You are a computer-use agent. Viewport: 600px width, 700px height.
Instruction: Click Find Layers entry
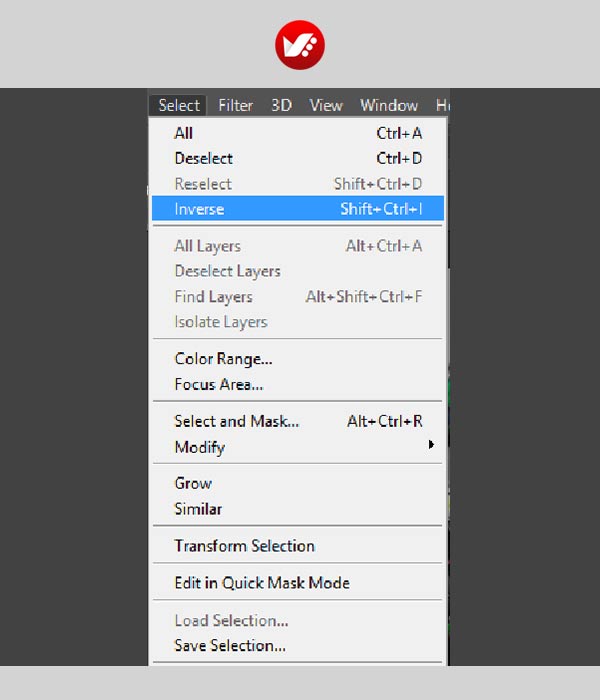[x=298, y=296]
